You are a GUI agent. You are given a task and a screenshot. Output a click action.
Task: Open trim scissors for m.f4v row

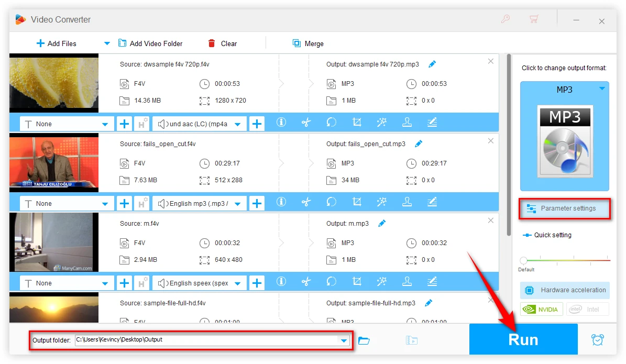(x=306, y=281)
